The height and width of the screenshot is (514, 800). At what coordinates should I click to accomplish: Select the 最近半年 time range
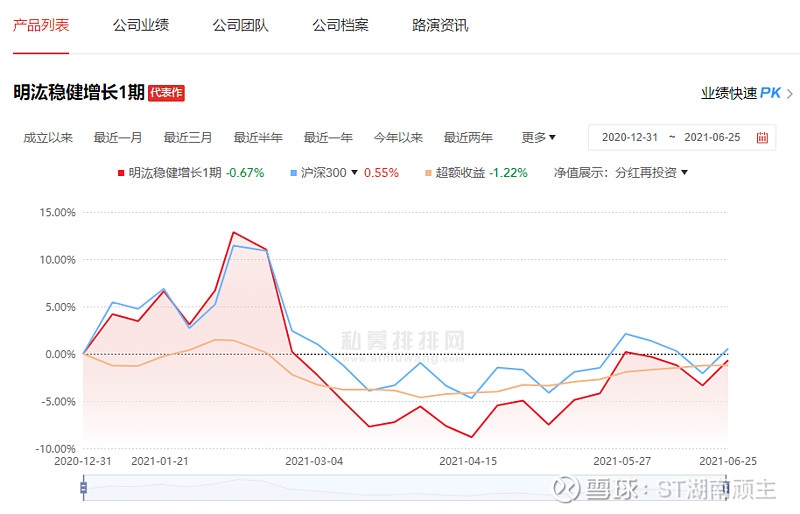(x=258, y=138)
